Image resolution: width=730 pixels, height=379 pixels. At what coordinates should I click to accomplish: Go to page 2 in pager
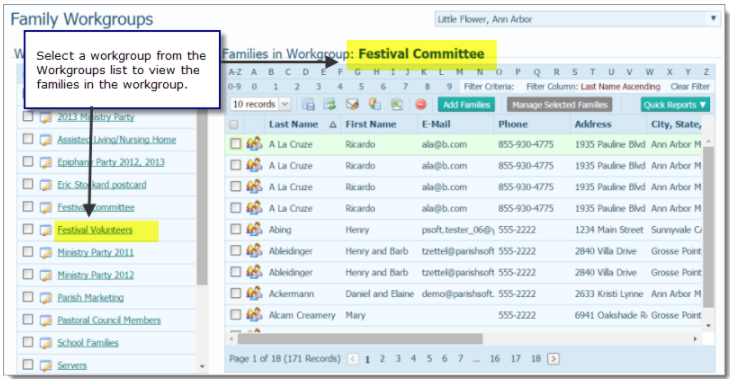point(382,359)
